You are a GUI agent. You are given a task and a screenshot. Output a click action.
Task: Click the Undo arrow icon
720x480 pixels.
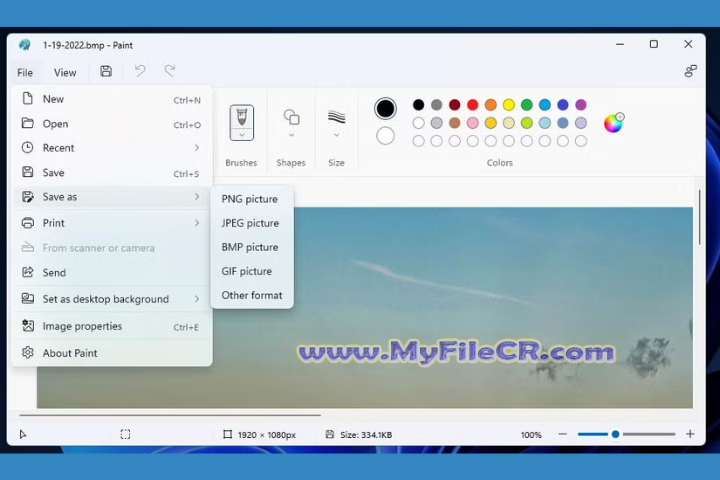tap(140, 71)
